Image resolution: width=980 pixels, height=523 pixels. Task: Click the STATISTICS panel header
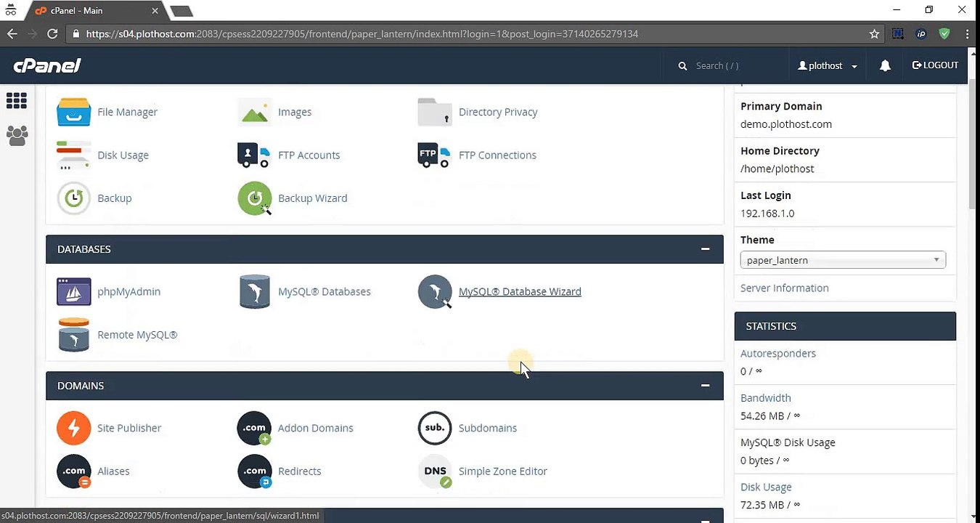coord(845,326)
